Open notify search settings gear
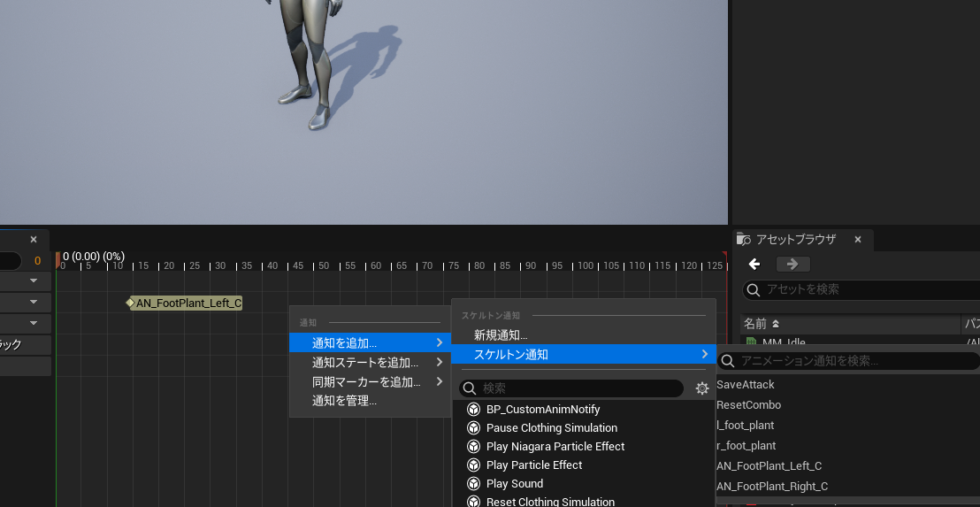This screenshot has height=507, width=980. pos(702,388)
